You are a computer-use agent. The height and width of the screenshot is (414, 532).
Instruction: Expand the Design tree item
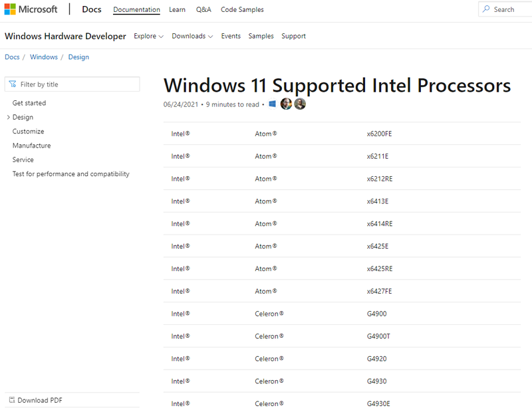(8, 117)
